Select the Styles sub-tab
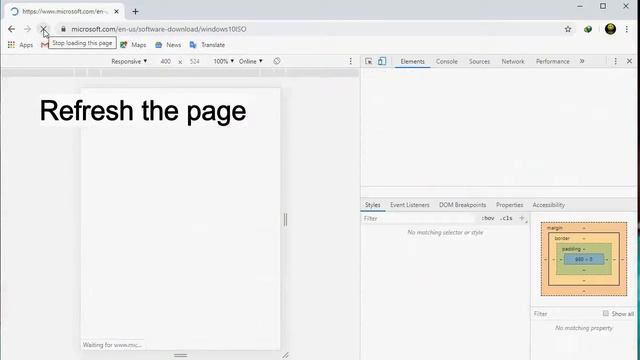 (372, 205)
